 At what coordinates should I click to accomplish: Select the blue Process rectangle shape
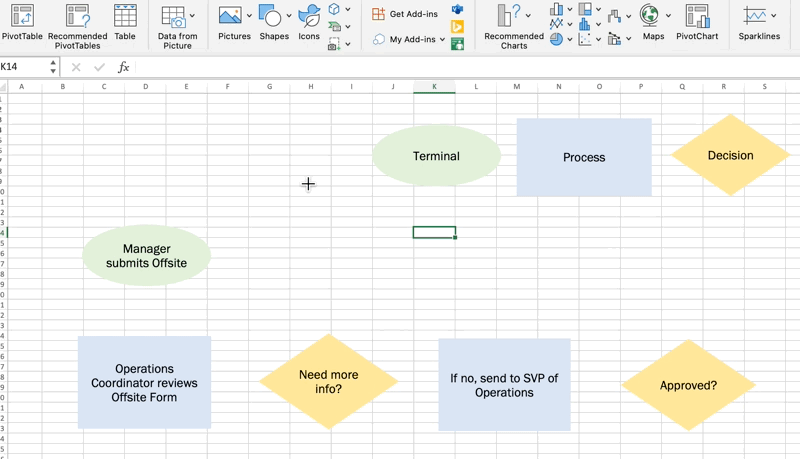coord(584,157)
